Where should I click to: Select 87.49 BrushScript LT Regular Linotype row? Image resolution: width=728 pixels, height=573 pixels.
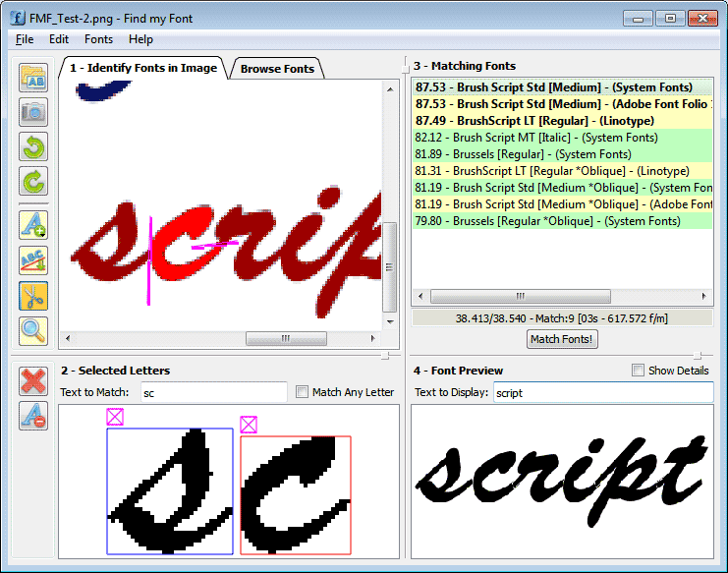point(562,121)
